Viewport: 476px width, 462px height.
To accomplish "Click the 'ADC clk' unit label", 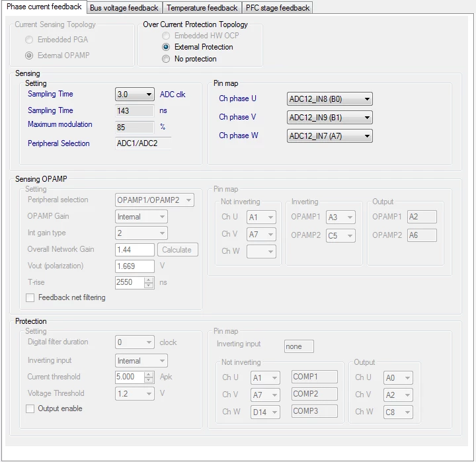I will click(x=173, y=95).
